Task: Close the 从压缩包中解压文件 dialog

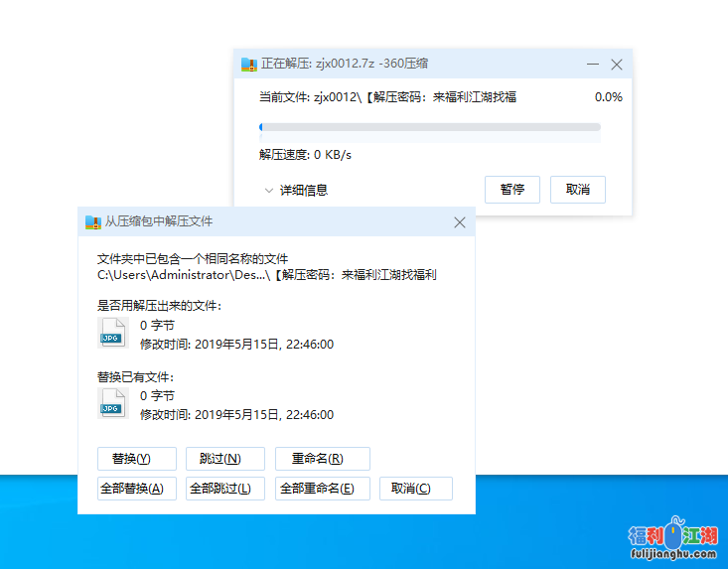Action: [x=459, y=222]
